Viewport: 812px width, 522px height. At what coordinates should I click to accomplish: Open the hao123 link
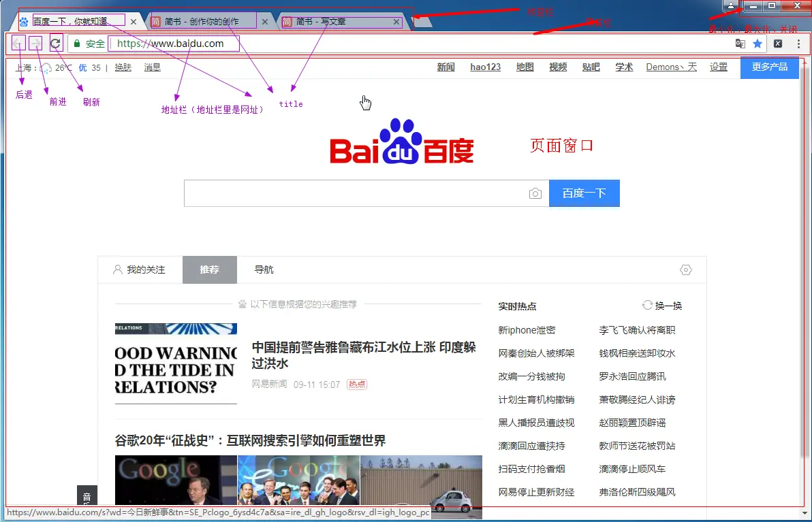[485, 67]
